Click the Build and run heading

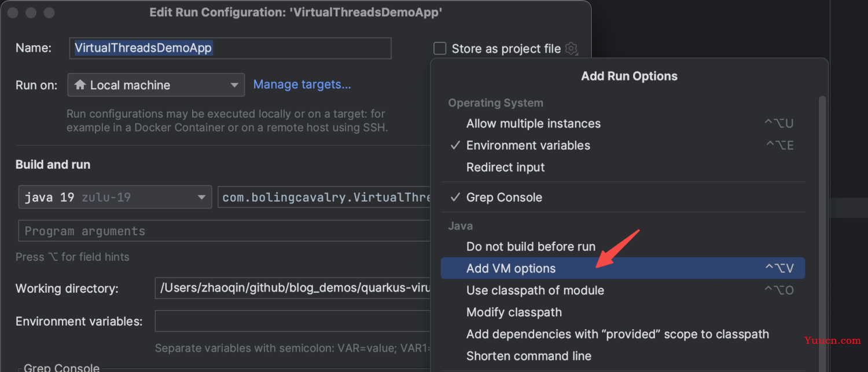point(53,165)
